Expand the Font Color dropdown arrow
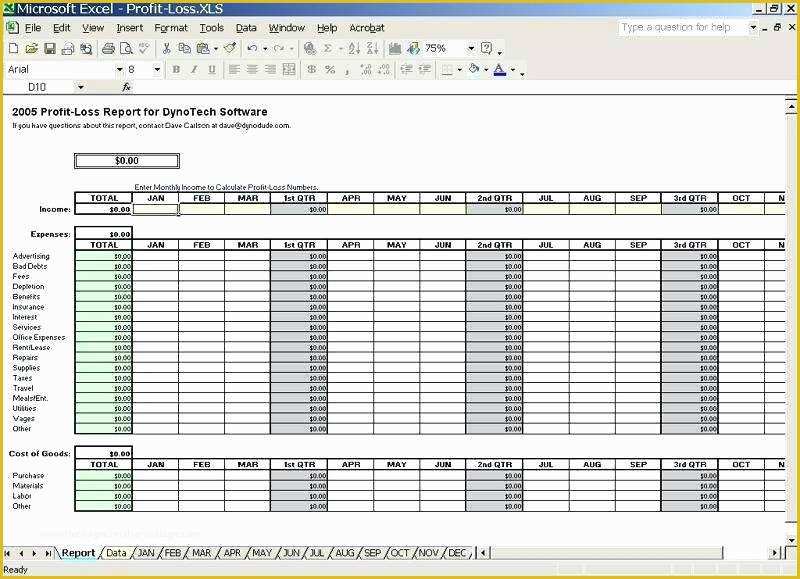 [513, 70]
